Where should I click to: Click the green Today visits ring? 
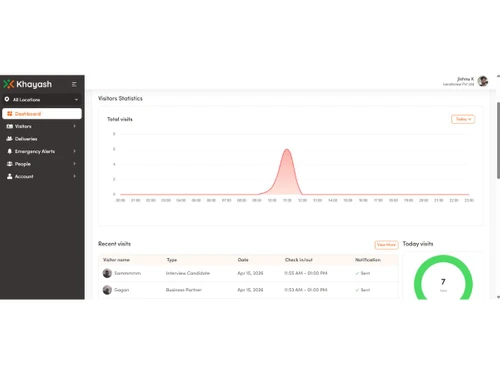(443, 259)
